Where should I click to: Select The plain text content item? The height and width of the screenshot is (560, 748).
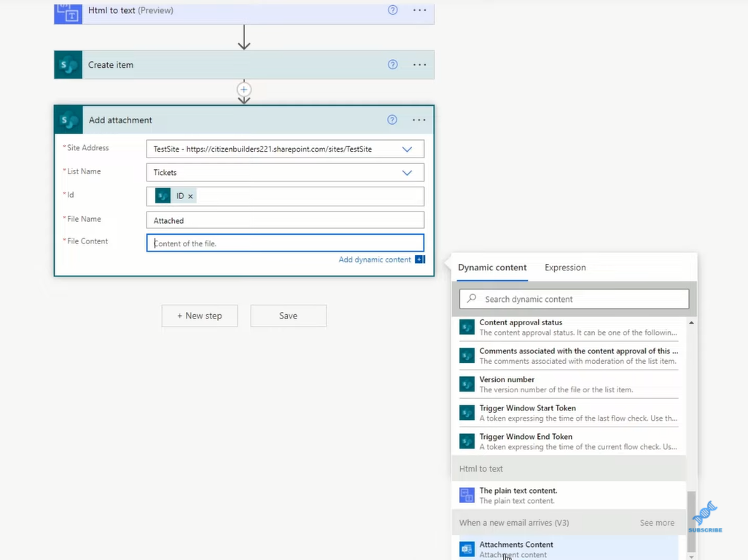coord(569,496)
